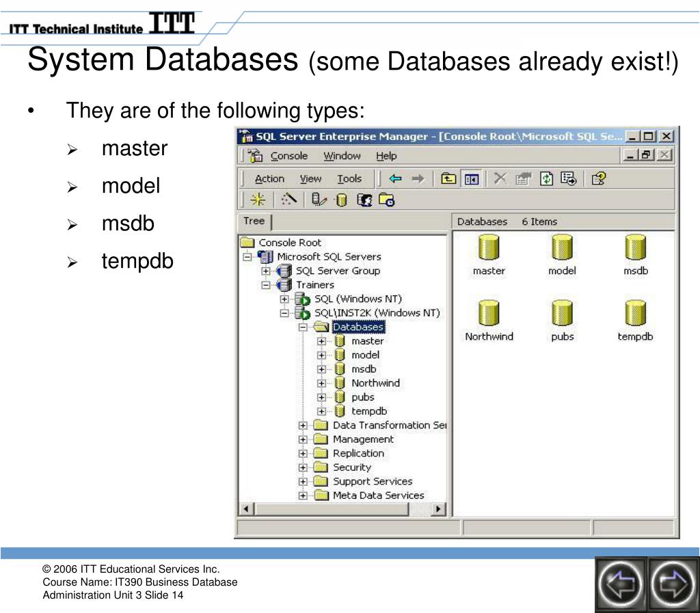
Task: Expand the Northwind database in tree
Action: (321, 383)
